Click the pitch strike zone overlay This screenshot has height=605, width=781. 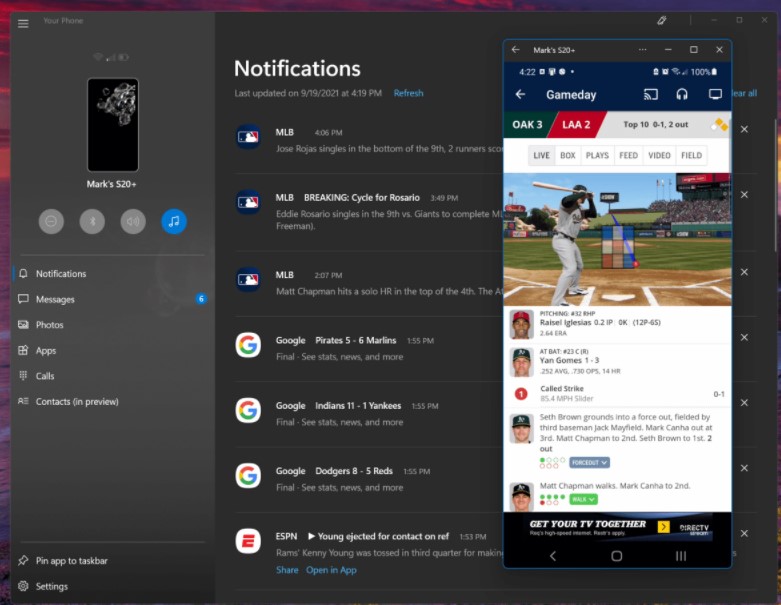[x=618, y=247]
